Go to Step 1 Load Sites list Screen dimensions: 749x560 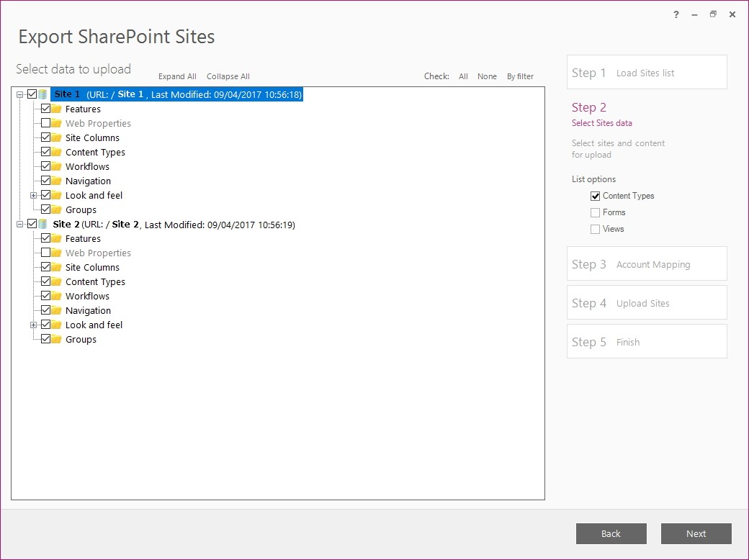point(647,72)
